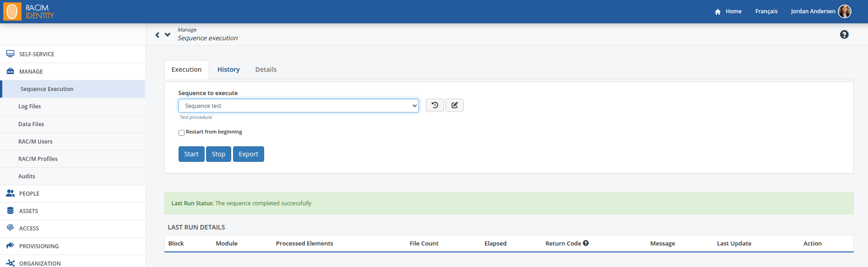The image size is (868, 267).
Task: Click the Organization network icon
Action: pos(10,263)
